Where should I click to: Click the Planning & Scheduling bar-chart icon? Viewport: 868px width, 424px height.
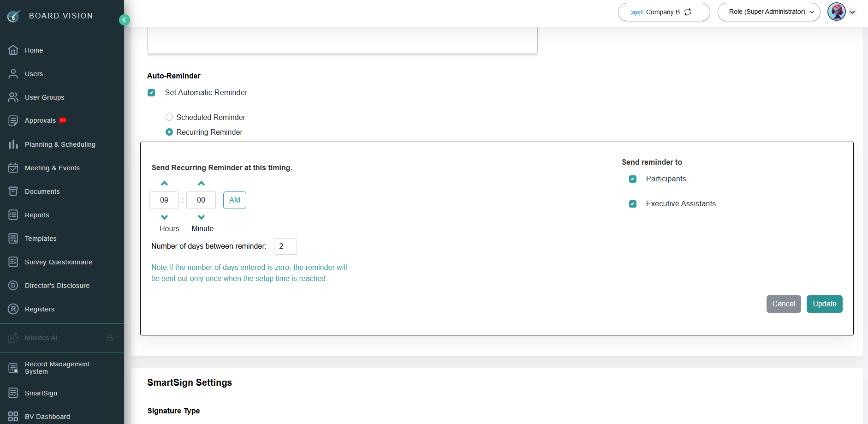pos(13,144)
